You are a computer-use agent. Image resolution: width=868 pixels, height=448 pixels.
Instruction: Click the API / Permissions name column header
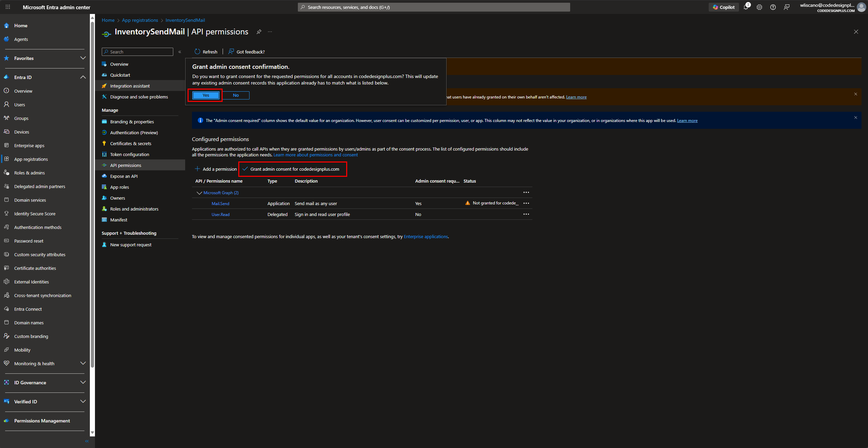click(x=219, y=181)
